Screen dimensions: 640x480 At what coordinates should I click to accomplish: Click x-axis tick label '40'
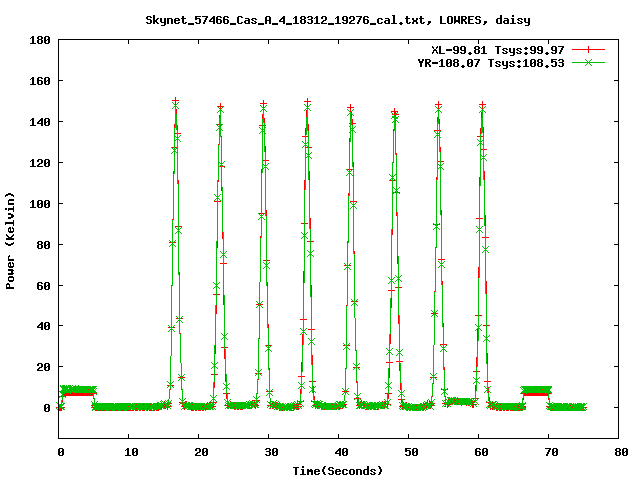(x=341, y=452)
